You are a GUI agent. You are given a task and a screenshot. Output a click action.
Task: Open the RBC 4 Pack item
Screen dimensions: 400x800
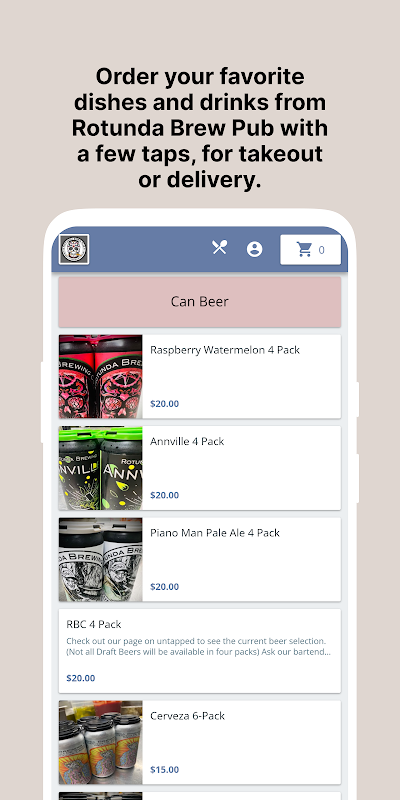point(199,651)
